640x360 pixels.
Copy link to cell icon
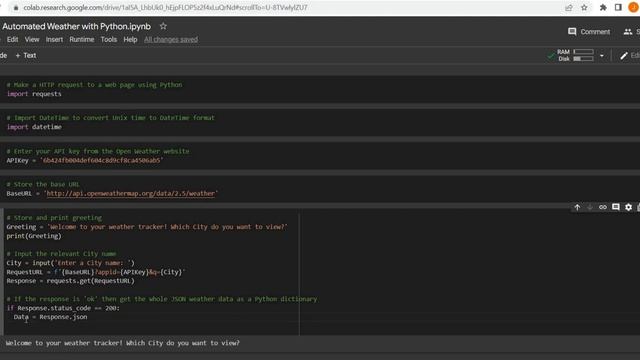[603, 207]
